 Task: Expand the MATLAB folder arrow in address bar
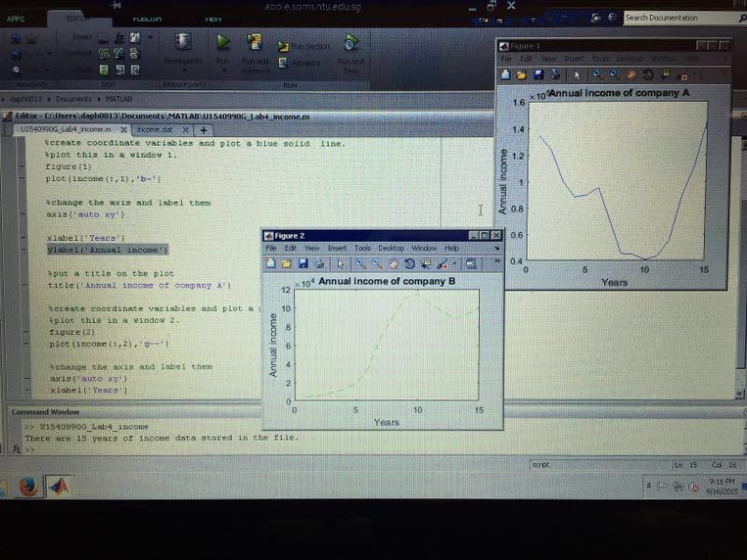[100, 99]
